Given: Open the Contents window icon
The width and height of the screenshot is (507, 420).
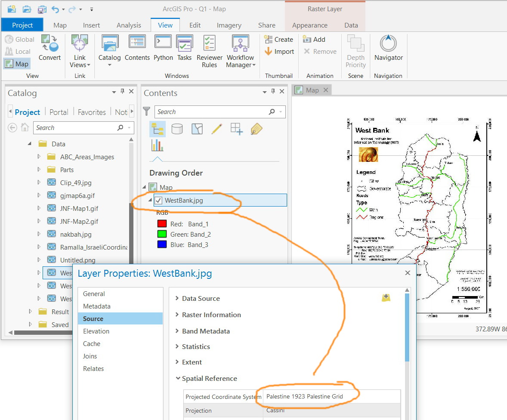Looking at the screenshot, I should (137, 48).
